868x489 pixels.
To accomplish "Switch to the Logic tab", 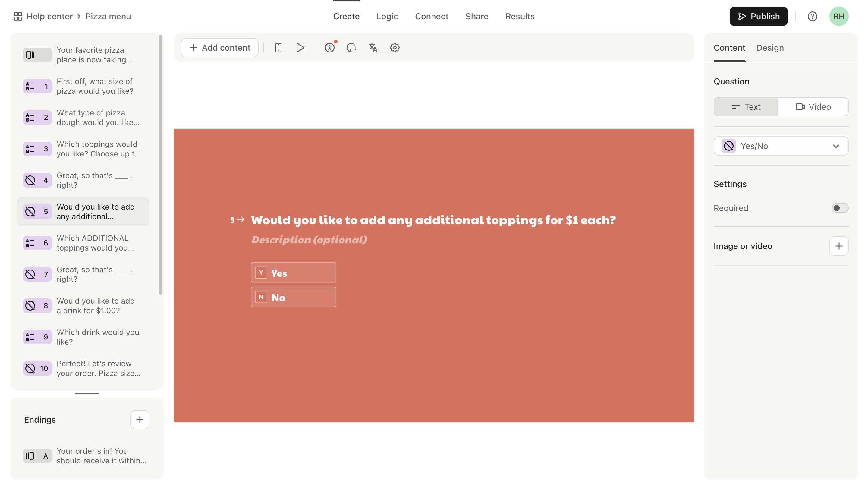I will pos(388,16).
